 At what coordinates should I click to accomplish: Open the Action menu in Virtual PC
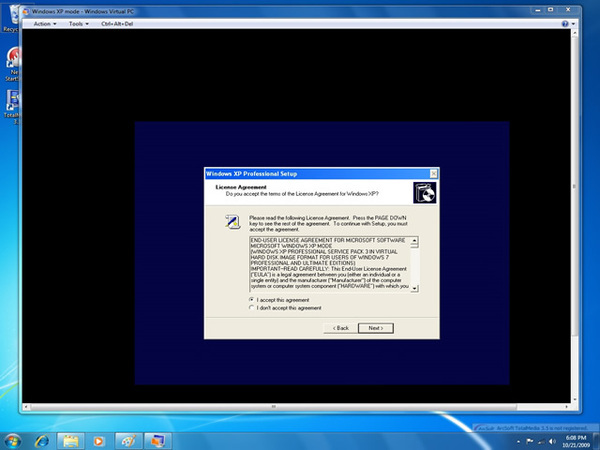45,24
